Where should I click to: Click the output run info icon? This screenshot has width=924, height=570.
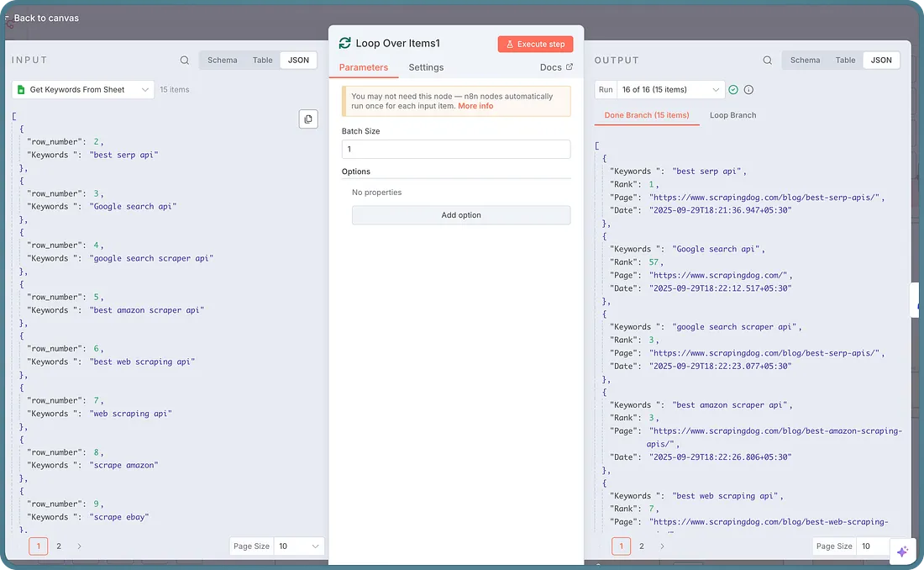748,90
